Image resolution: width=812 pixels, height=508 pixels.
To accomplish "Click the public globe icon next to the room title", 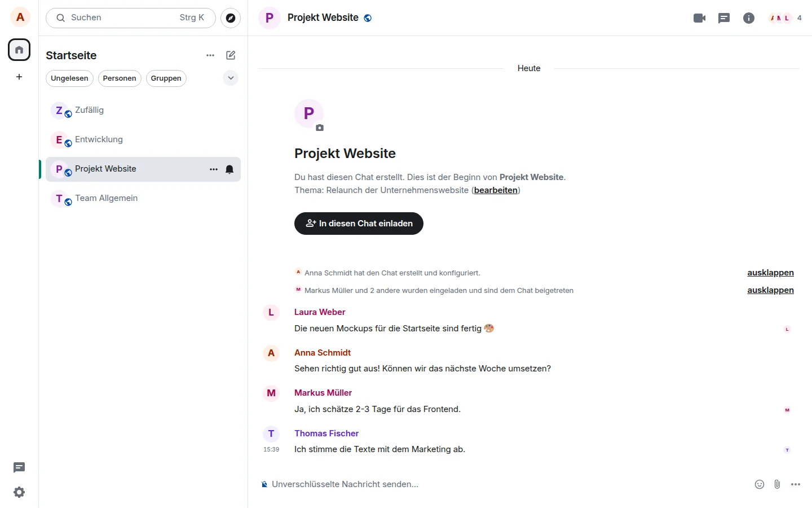I will (x=368, y=18).
